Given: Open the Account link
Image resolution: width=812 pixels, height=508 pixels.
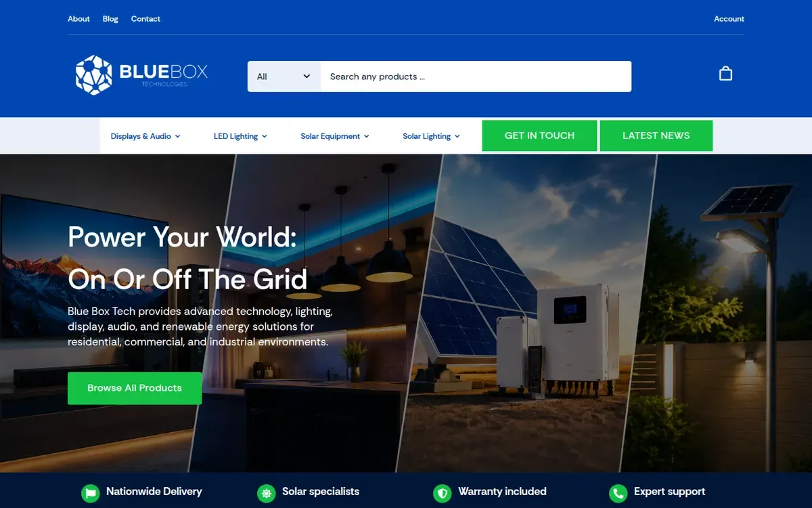Looking at the screenshot, I should [x=729, y=19].
